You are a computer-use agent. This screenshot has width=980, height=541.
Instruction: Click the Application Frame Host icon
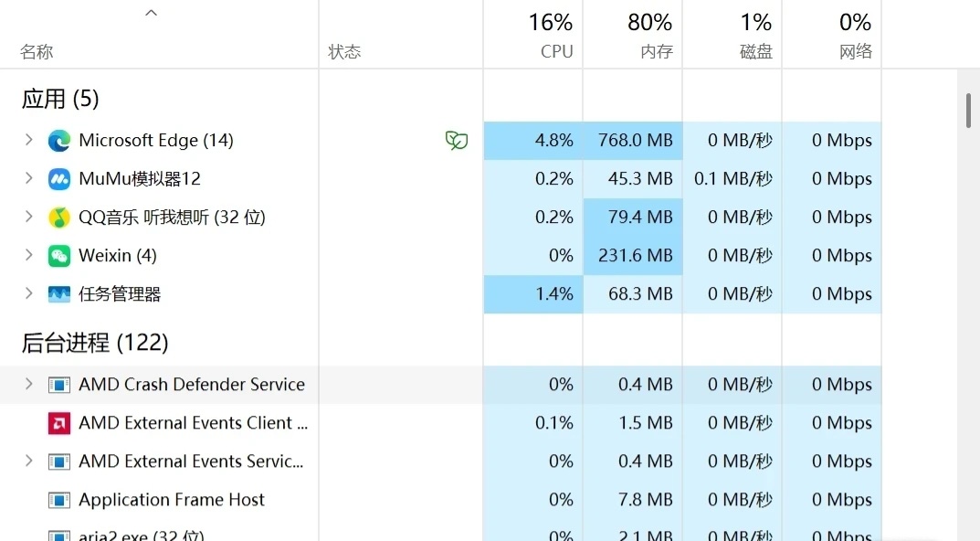point(59,500)
